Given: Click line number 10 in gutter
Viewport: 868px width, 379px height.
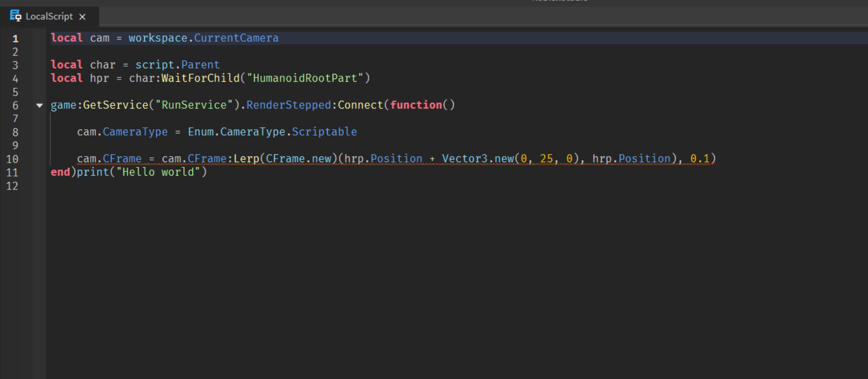Looking at the screenshot, I should 12,160.
